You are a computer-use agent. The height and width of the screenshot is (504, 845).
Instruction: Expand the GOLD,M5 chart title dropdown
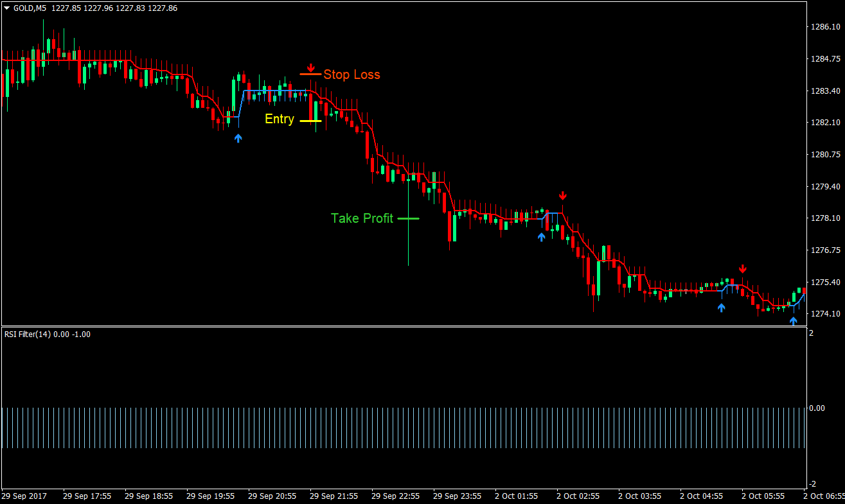click(x=6, y=9)
